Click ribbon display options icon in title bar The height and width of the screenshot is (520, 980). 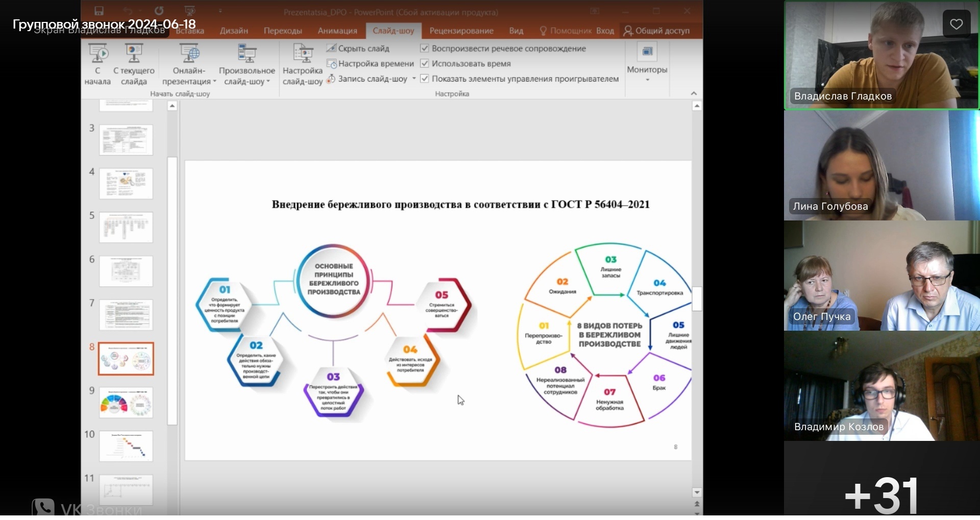595,11
